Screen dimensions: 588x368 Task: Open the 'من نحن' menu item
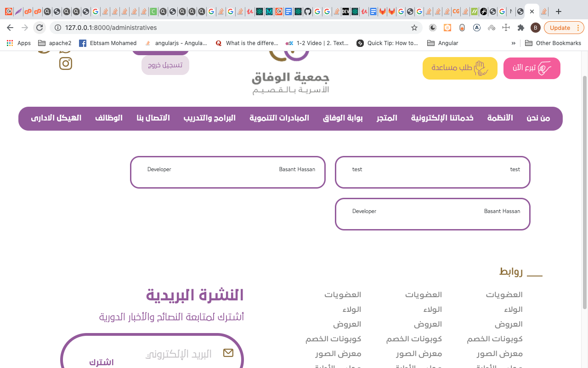538,118
